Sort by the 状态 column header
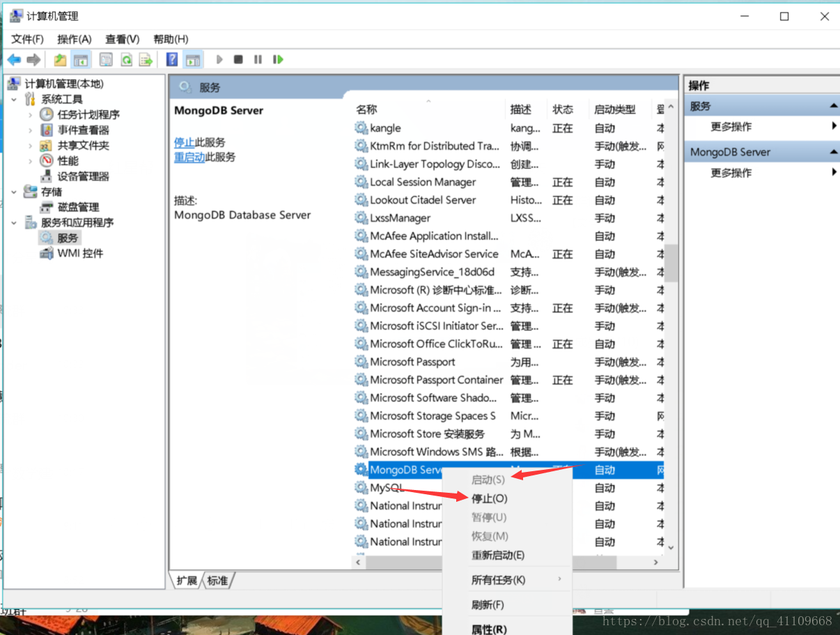 [563, 109]
